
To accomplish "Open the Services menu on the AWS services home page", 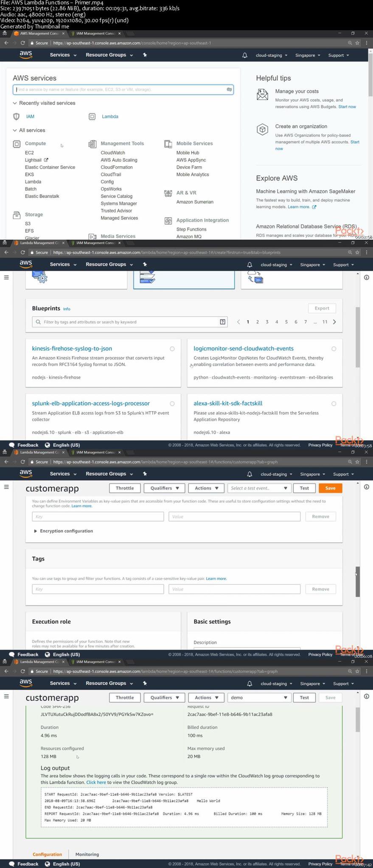I will (63, 55).
